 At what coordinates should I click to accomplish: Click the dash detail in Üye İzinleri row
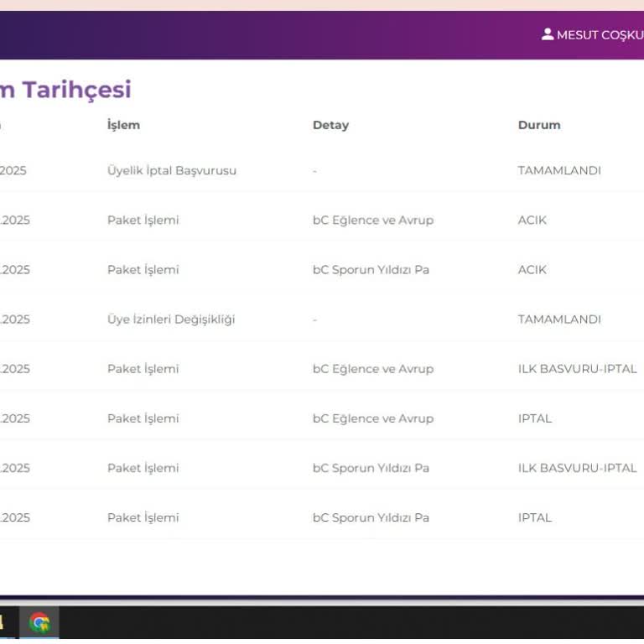click(314, 319)
